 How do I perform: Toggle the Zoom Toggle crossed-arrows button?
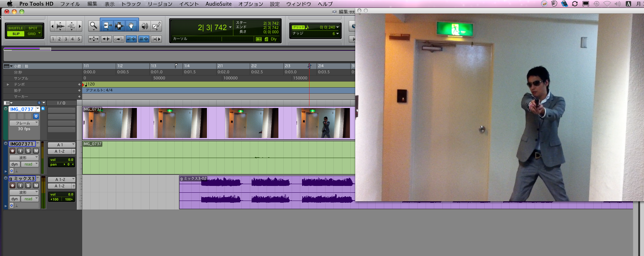pos(94,39)
